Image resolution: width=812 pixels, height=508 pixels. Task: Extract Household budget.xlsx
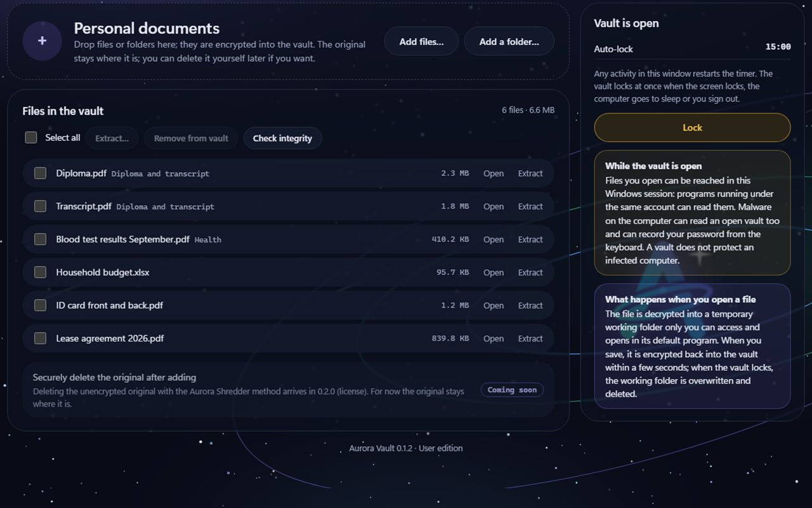530,272
